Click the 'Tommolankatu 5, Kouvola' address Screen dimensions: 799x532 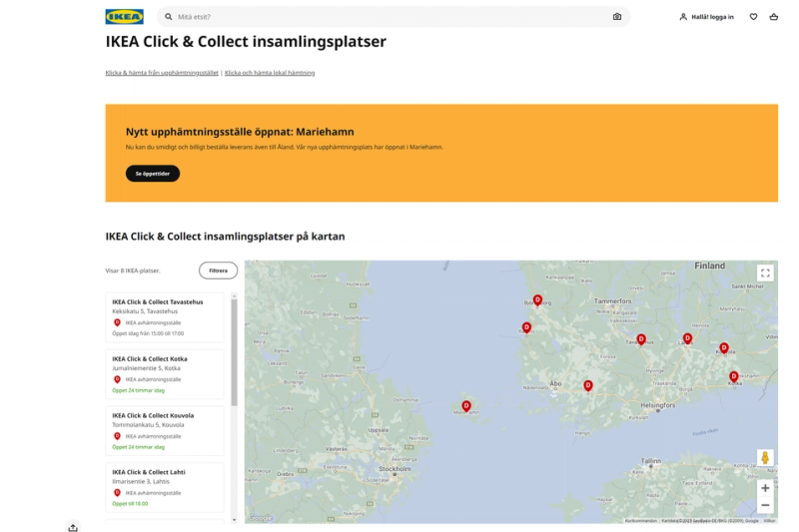[x=148, y=424]
